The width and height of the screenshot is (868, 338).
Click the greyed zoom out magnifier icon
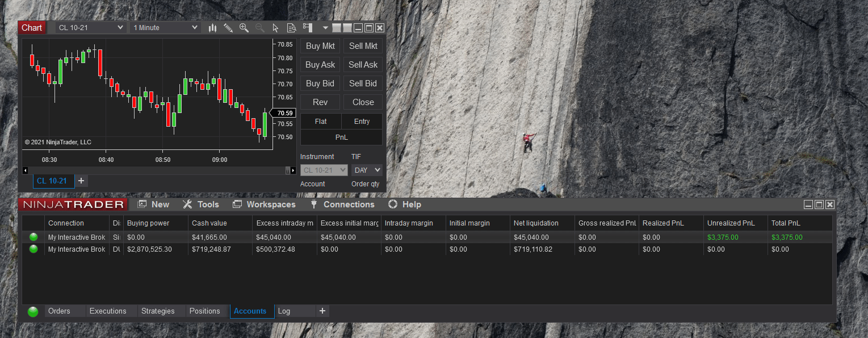pos(260,28)
